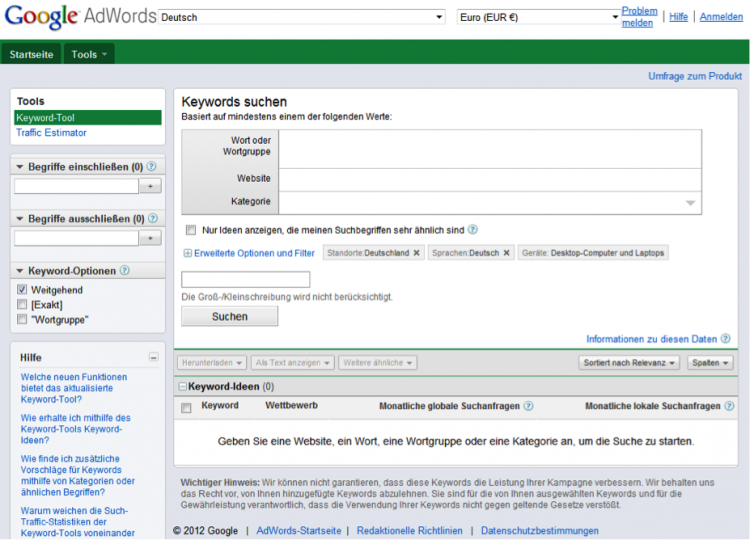
Task: Enable the "Wortgruppe" match checkbox
Action: (22, 319)
